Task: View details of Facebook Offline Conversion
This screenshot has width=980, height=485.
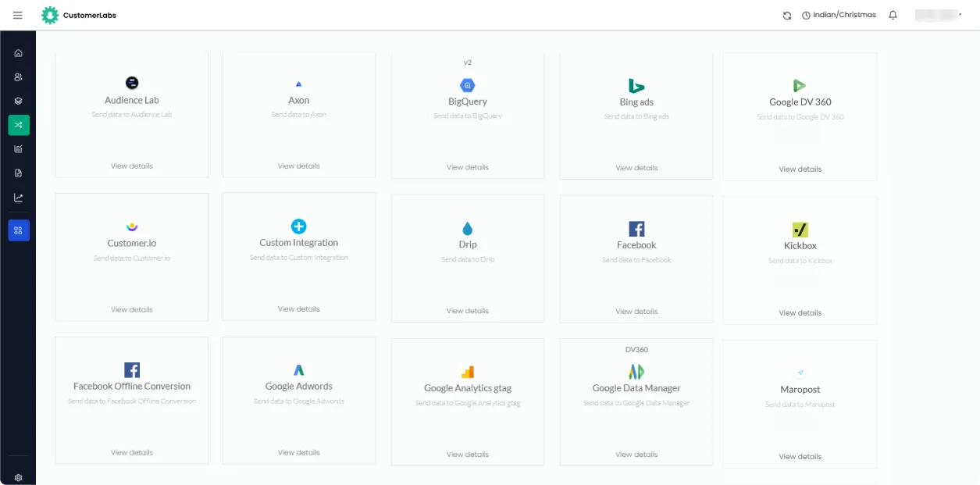Action: pyautogui.click(x=132, y=453)
